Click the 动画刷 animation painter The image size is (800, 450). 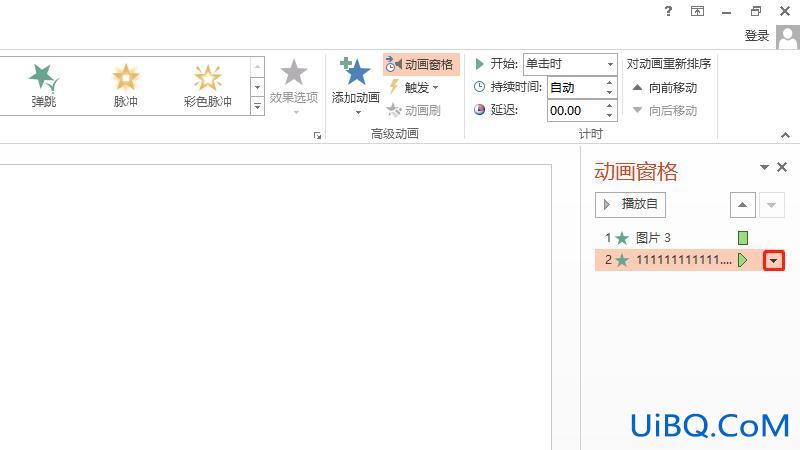point(414,110)
